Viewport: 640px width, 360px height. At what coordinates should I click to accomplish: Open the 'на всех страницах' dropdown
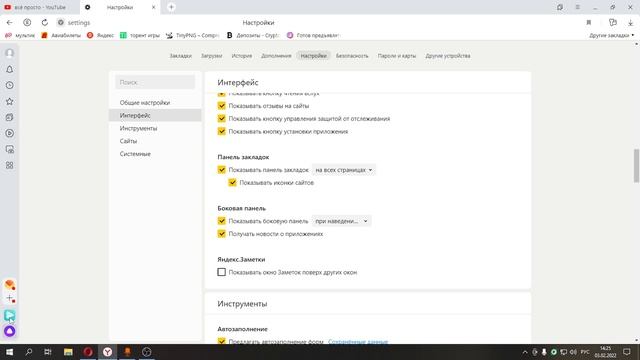point(344,170)
